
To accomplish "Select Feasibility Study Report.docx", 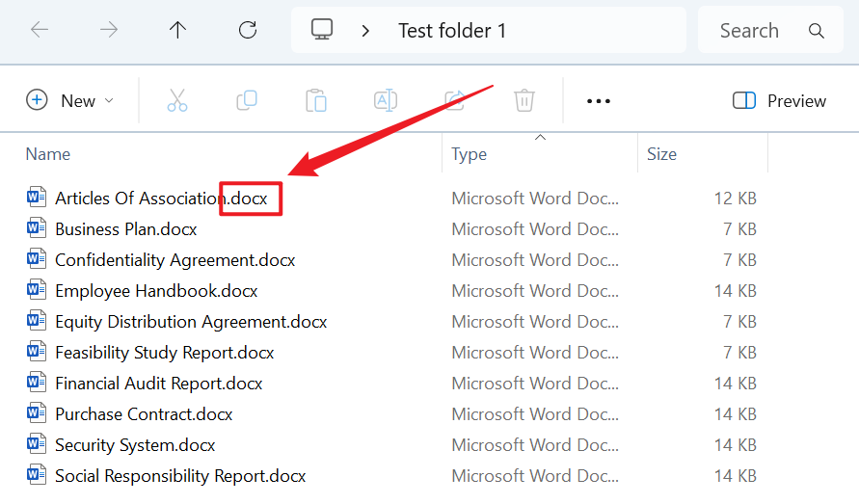I will [164, 353].
